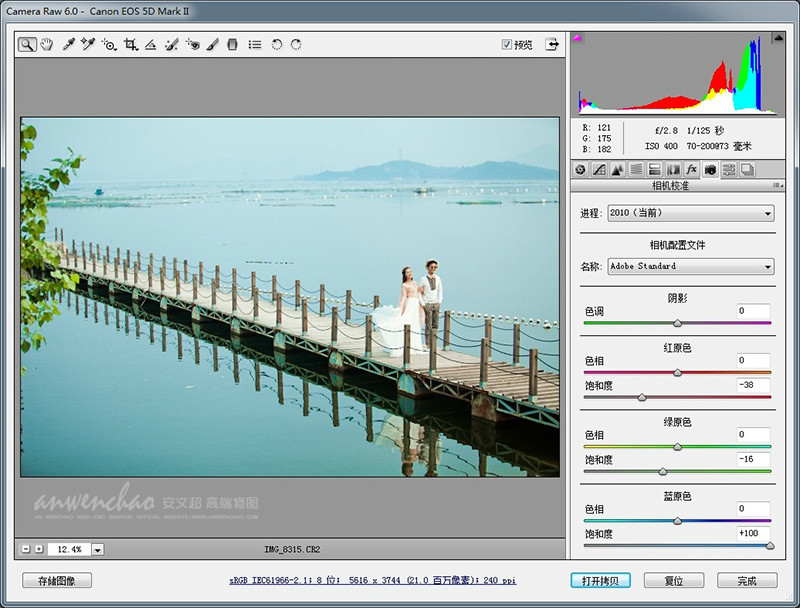The height and width of the screenshot is (608, 800).
Task: Open the Camera Calibration panel tab
Action: click(x=710, y=169)
